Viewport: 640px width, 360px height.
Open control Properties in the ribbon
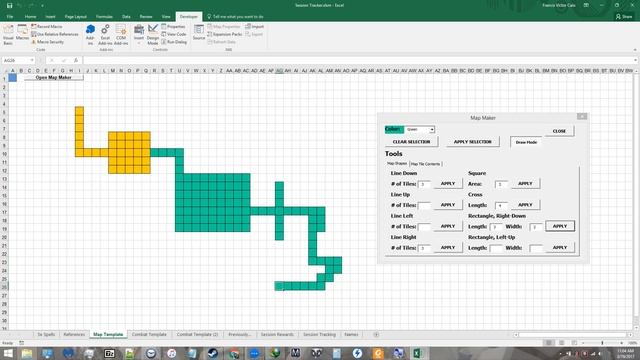[173, 27]
